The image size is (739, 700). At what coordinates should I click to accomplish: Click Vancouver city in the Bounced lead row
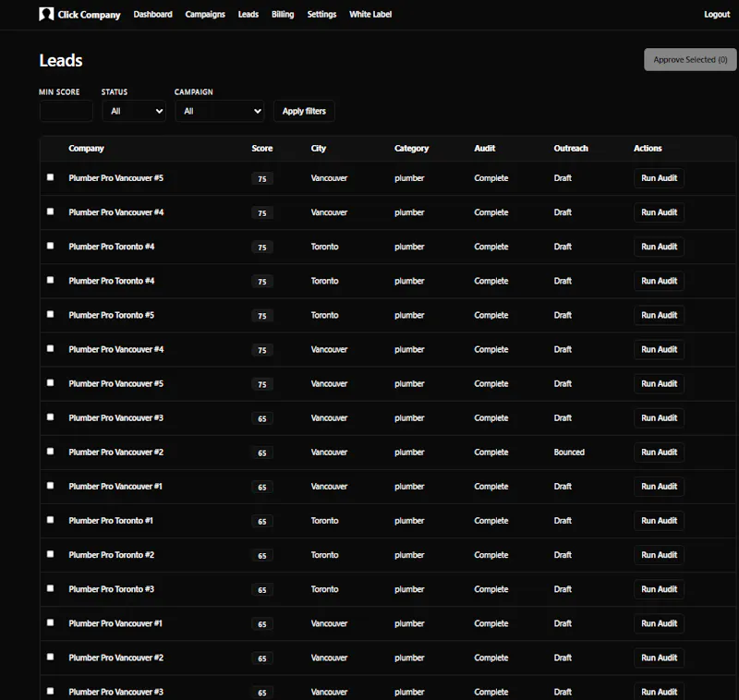point(329,453)
